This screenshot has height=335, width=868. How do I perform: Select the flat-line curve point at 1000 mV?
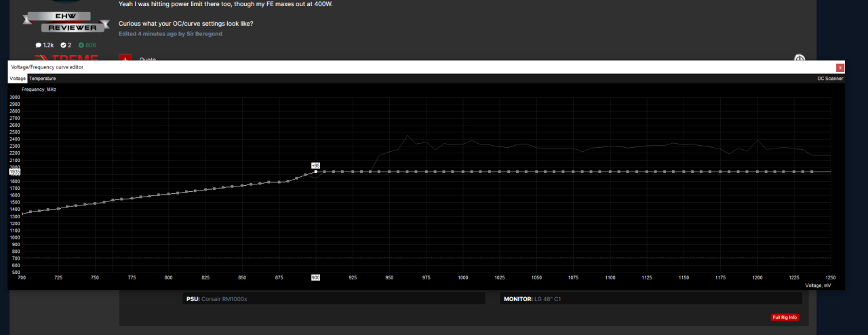tap(462, 172)
